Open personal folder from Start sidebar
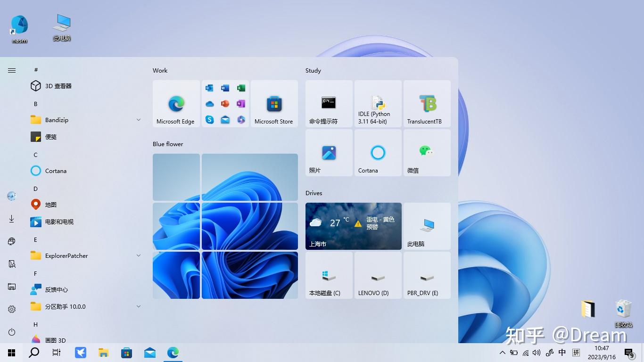 pos(12,264)
